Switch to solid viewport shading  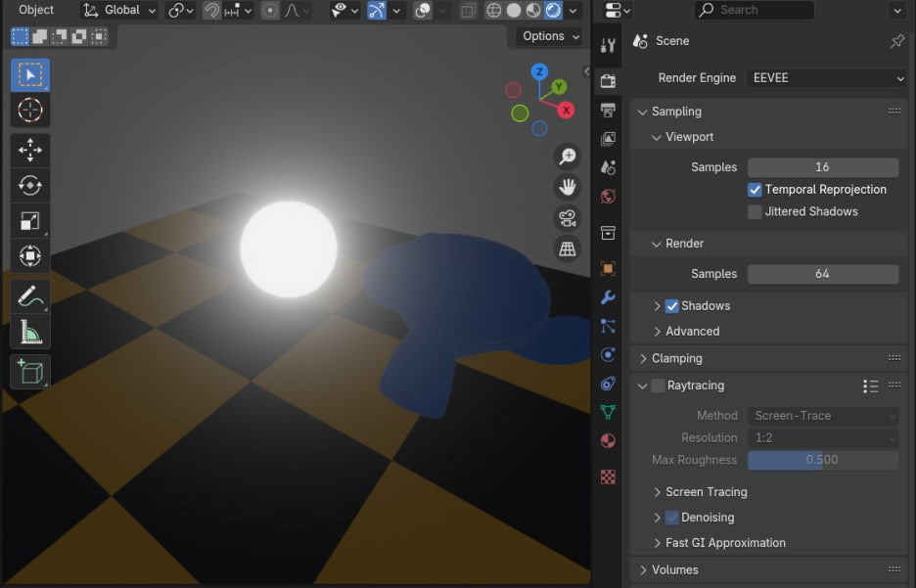[514, 10]
